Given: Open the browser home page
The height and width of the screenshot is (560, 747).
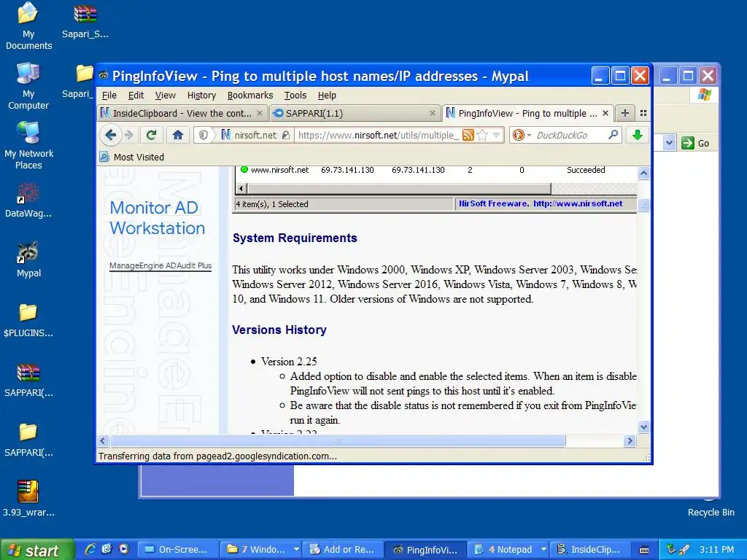Looking at the screenshot, I should coord(178,135).
